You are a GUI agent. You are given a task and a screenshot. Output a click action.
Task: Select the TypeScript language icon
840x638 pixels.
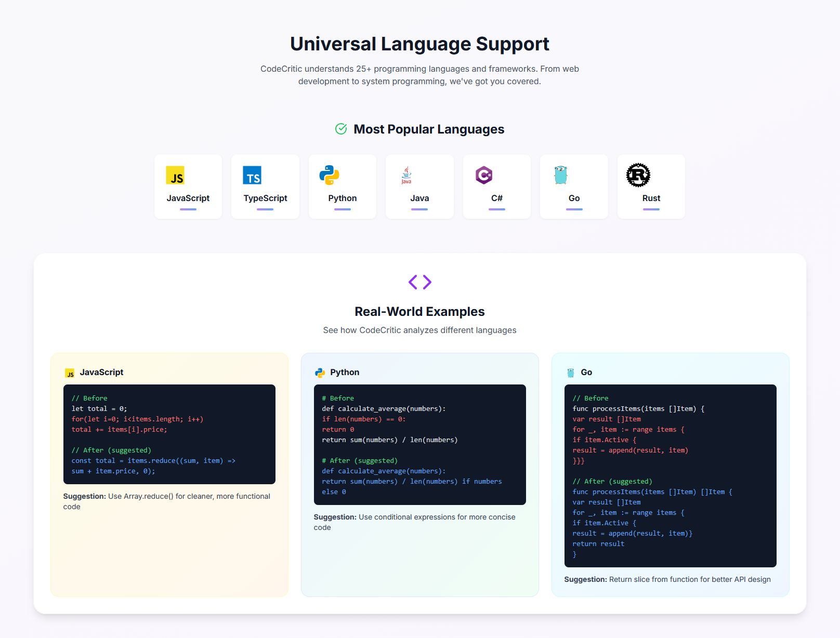253,176
